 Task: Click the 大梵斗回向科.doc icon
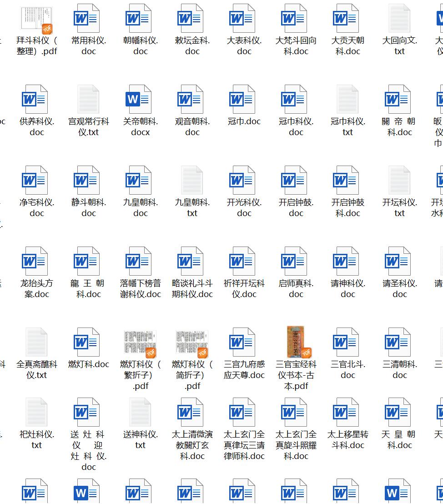pos(294,18)
